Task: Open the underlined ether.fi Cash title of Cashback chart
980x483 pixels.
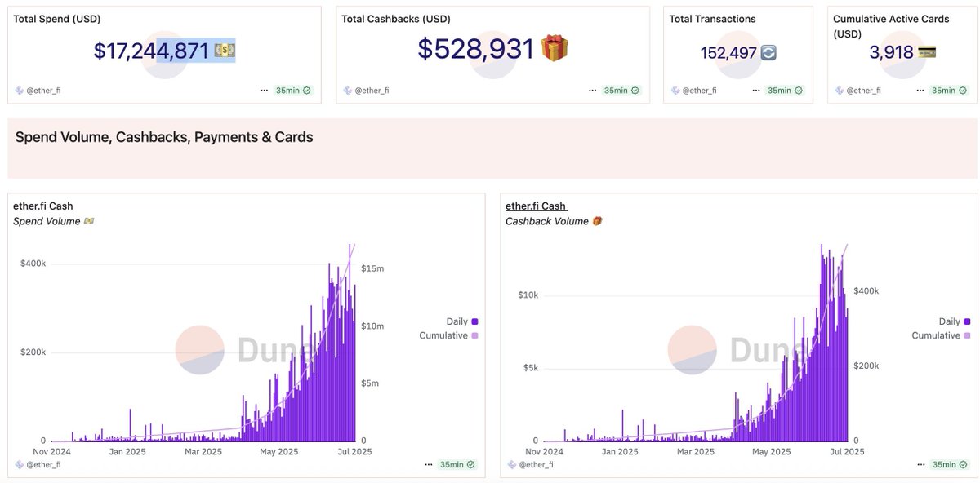Action: coord(536,206)
